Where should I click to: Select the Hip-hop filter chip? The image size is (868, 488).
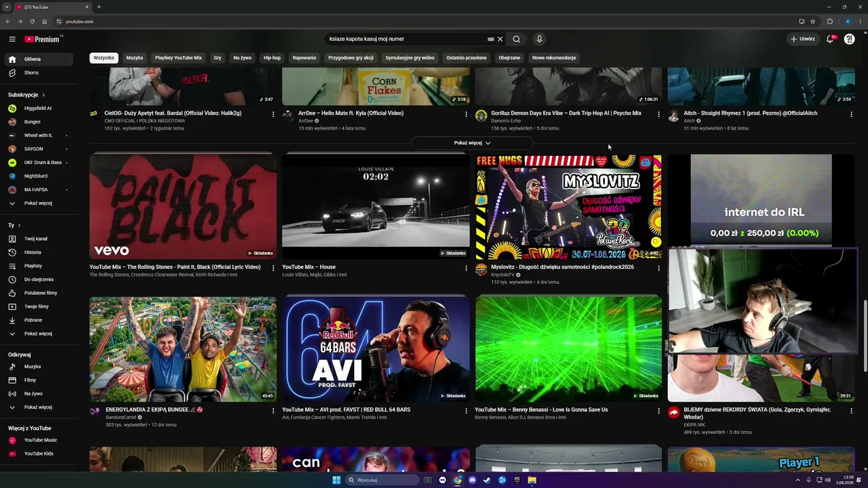(x=272, y=58)
